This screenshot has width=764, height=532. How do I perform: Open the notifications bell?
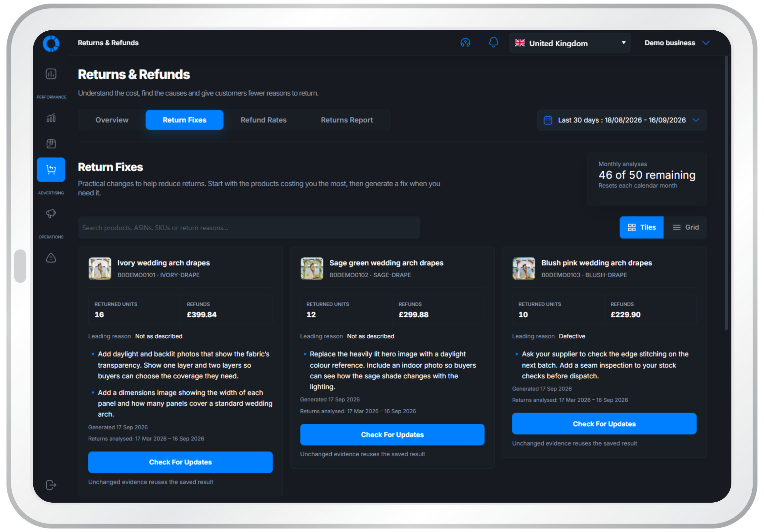(x=493, y=42)
